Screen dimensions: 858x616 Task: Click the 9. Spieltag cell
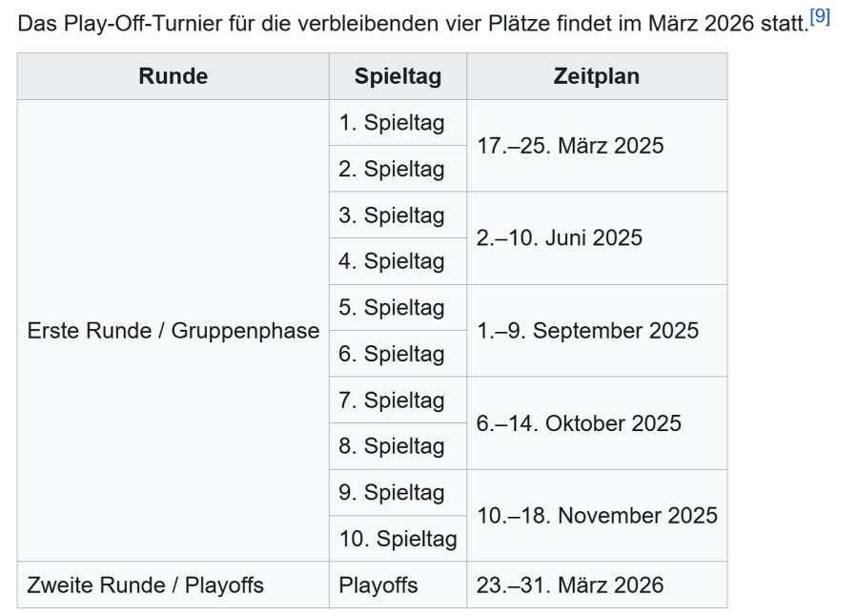(x=392, y=492)
